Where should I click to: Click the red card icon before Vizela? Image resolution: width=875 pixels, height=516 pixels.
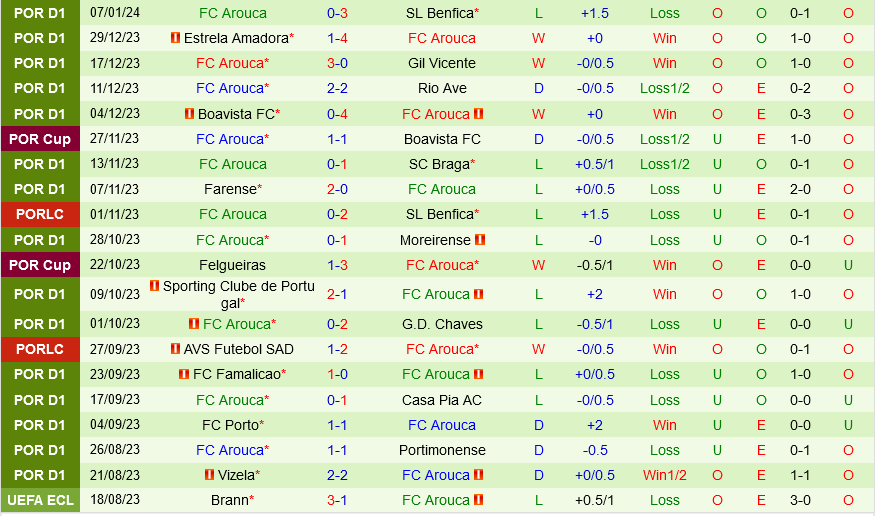tap(209, 475)
